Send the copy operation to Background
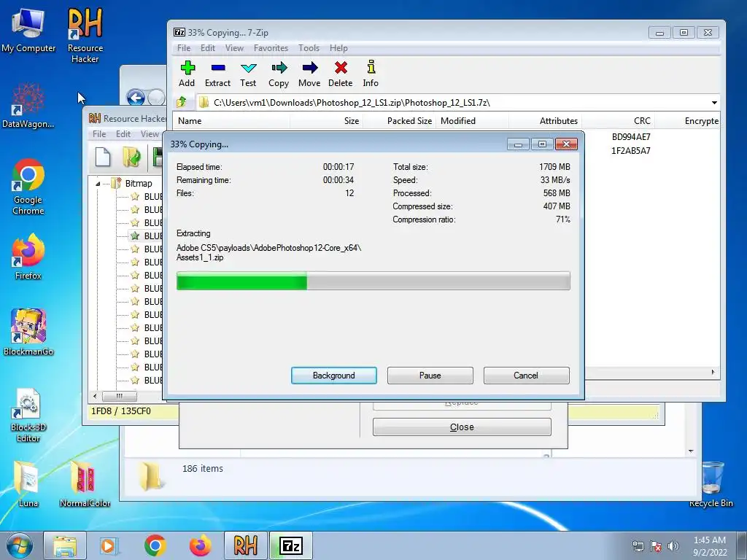Viewport: 747px width, 560px height. 334,376
